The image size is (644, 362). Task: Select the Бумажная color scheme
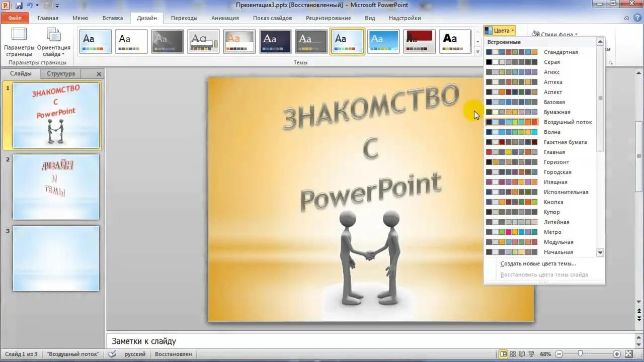pyautogui.click(x=541, y=112)
